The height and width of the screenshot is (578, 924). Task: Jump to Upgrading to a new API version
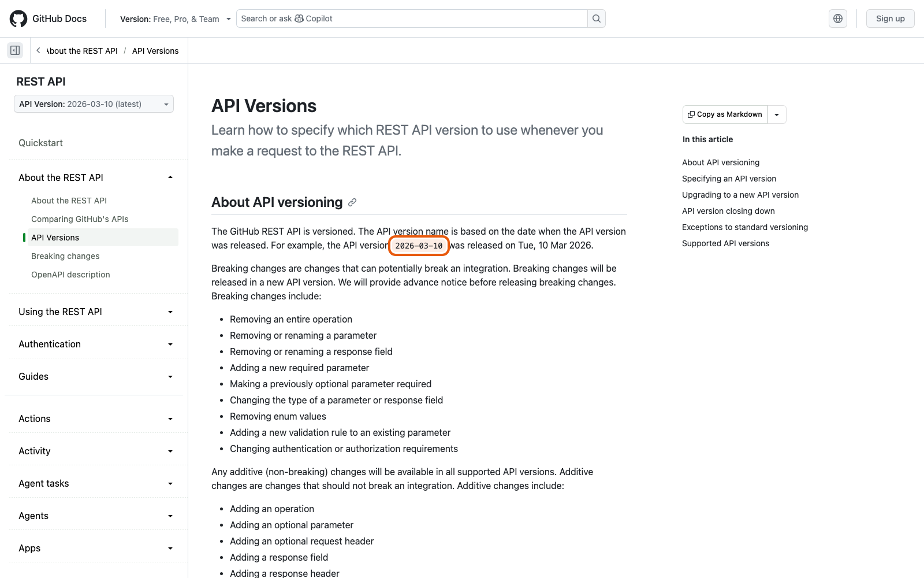(740, 195)
